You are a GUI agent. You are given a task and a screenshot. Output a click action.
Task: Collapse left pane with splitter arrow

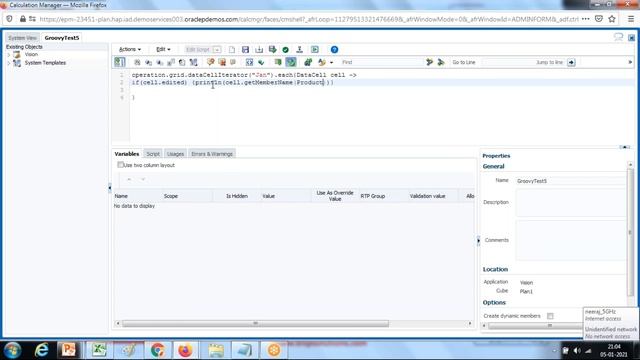[110, 188]
